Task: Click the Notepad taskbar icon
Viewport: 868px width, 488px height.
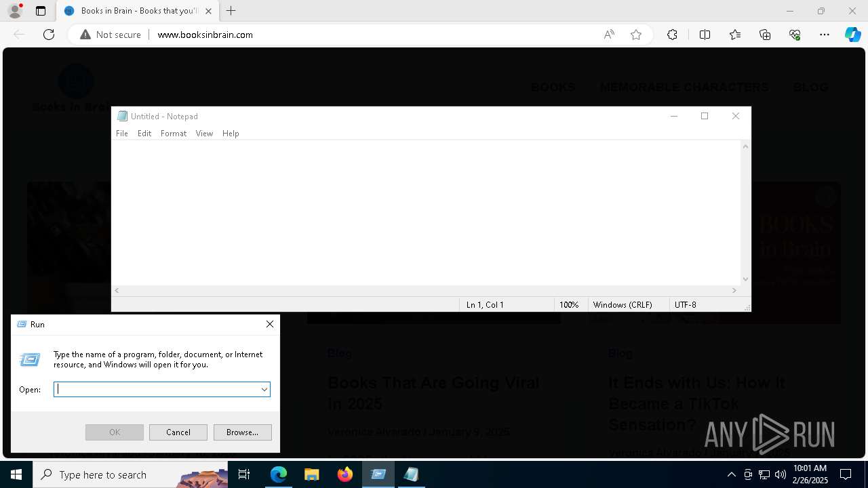Action: pyautogui.click(x=412, y=474)
